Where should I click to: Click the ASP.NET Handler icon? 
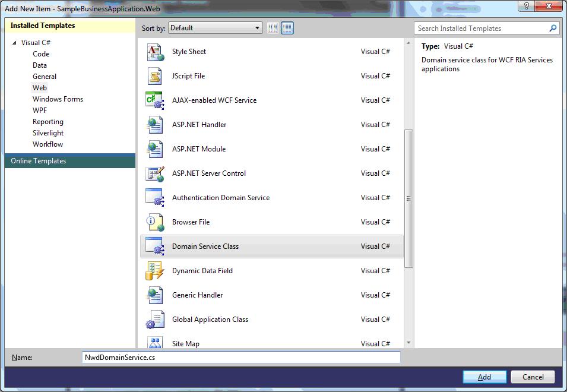coord(155,124)
